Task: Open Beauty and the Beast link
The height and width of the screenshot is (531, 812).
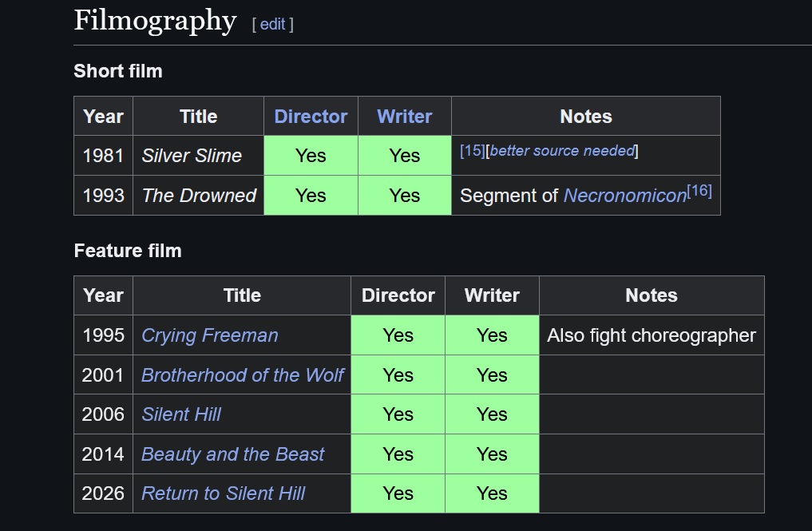Action: (x=232, y=454)
